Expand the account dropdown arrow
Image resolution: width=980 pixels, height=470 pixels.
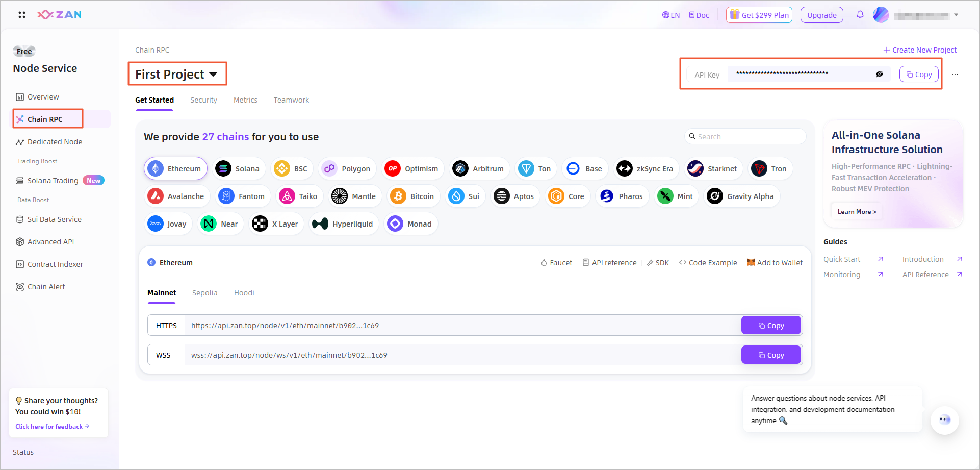956,15
